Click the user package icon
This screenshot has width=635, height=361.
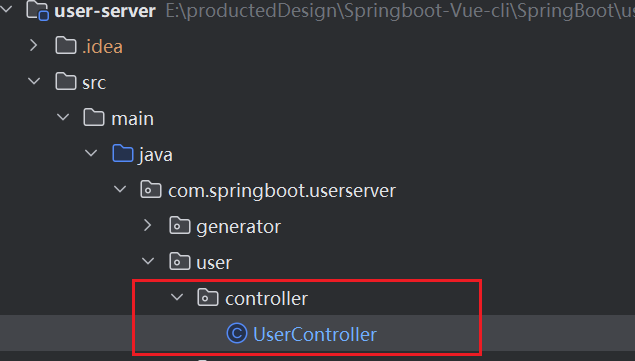pos(180,261)
